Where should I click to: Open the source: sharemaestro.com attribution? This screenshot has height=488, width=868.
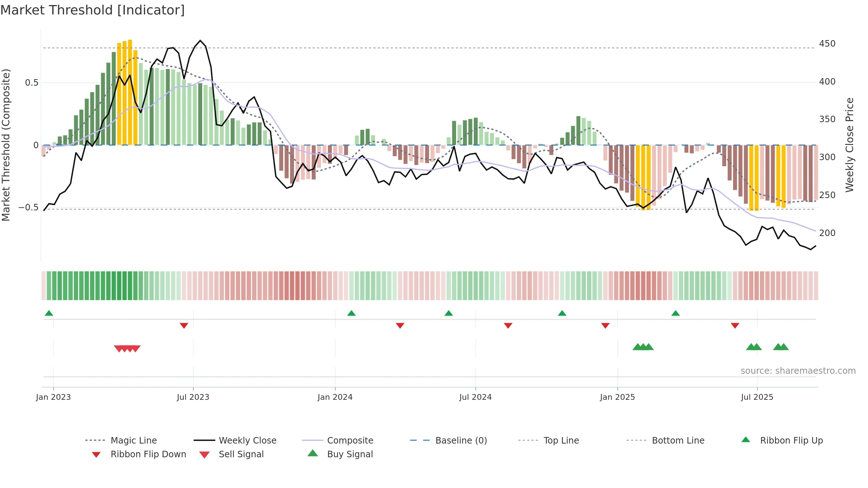click(x=798, y=371)
